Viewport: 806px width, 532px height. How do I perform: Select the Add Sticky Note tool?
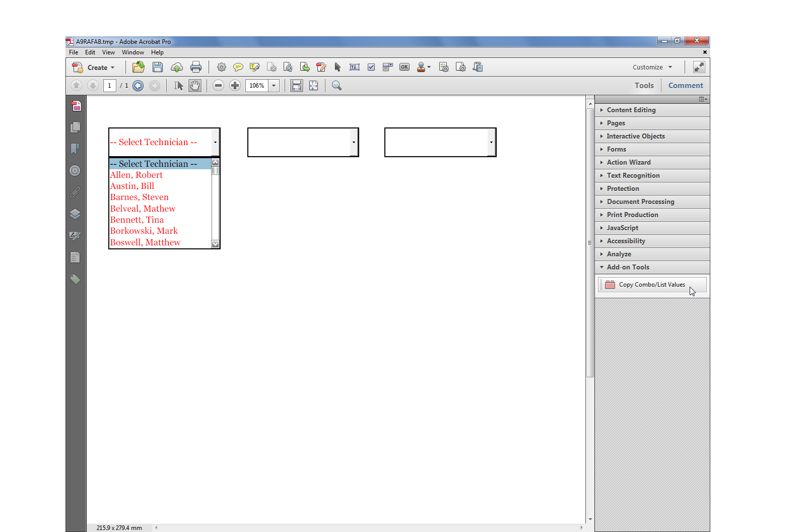coord(238,66)
